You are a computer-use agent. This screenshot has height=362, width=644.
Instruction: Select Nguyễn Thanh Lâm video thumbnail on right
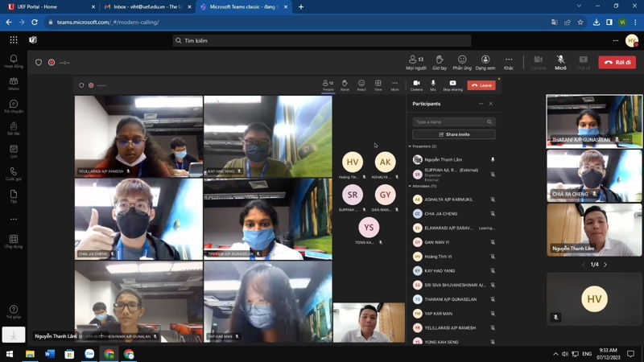[594, 230]
